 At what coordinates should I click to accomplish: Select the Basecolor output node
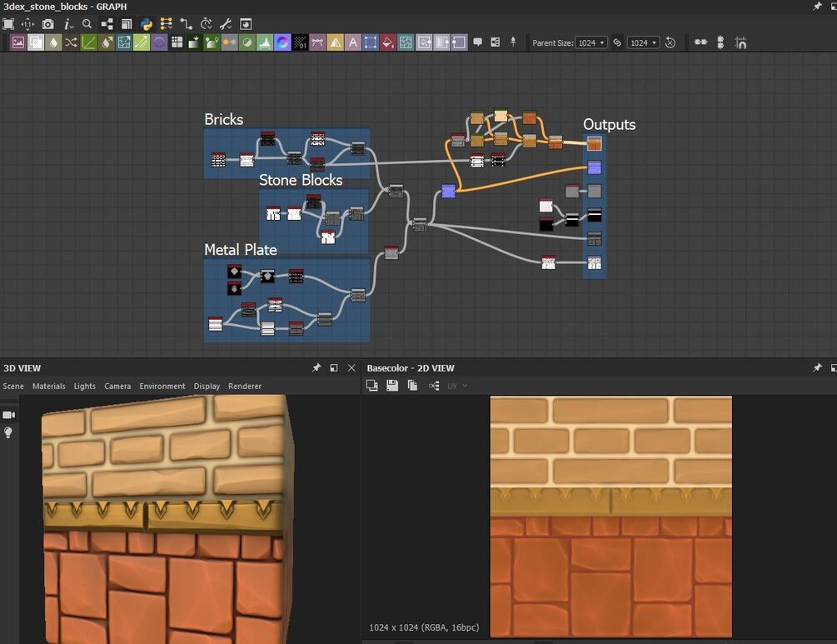click(594, 143)
